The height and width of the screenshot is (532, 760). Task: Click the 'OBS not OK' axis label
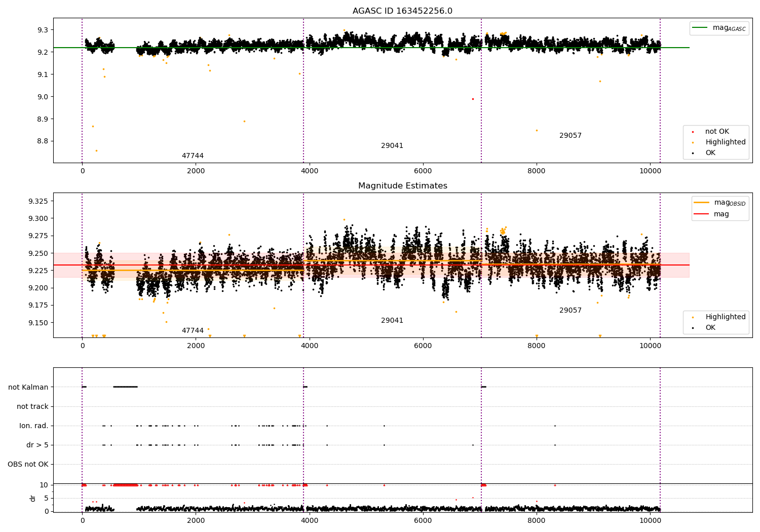28,464
